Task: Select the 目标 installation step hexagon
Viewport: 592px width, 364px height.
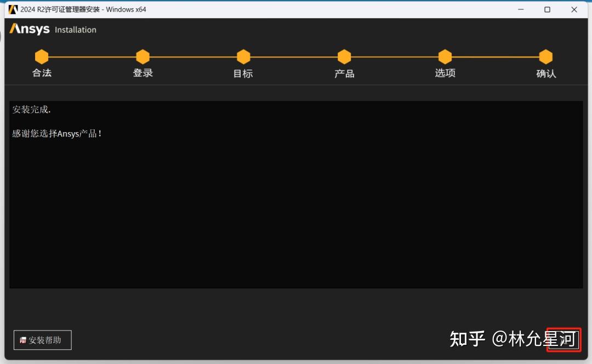Action: coord(243,56)
